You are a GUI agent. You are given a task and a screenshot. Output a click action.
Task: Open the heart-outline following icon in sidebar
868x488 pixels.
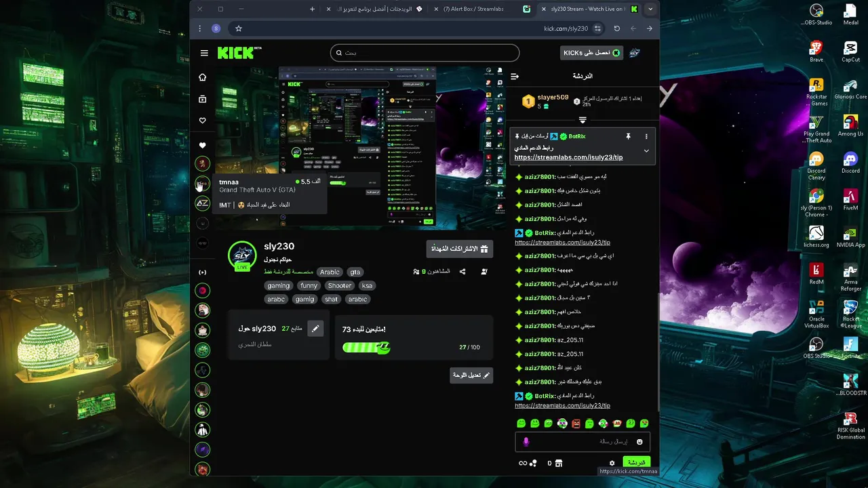pos(202,121)
